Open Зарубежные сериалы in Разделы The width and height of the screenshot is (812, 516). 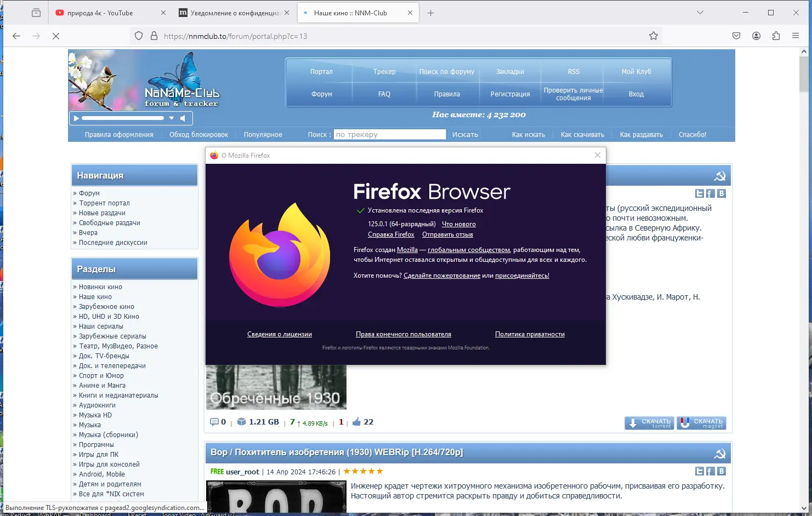pos(112,336)
